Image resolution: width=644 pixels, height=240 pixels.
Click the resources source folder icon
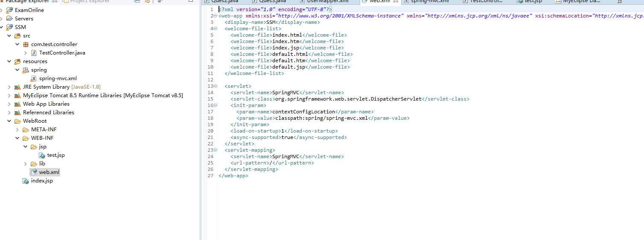click(x=17, y=61)
